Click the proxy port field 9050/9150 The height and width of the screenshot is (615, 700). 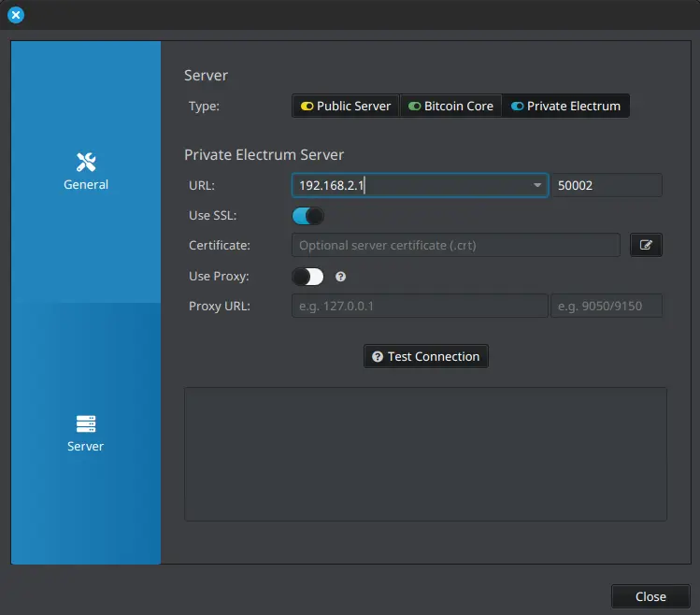pyautogui.click(x=607, y=306)
